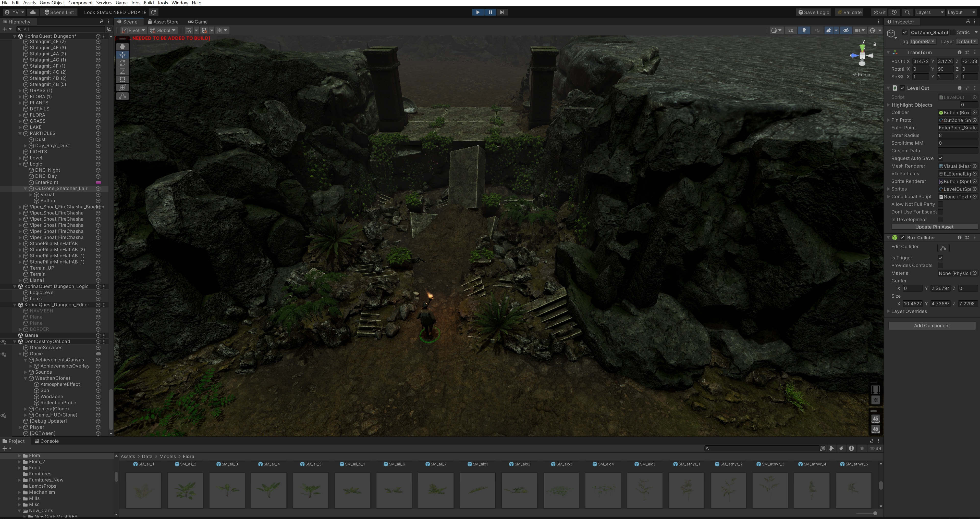Image resolution: width=980 pixels, height=519 pixels.
Task: Click the Lock Status refresh icon
Action: (153, 12)
